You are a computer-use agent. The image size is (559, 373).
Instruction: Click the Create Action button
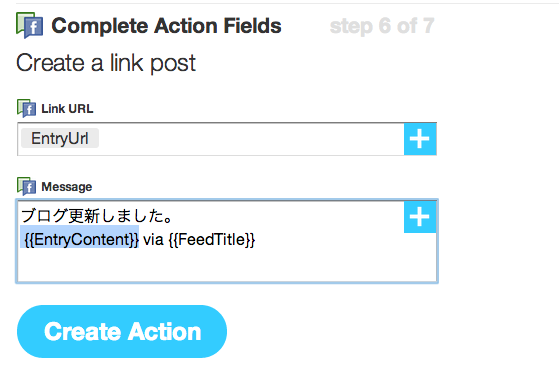pyautogui.click(x=122, y=331)
